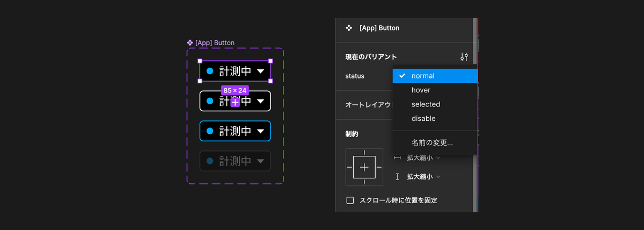Select the normal variant option
The height and width of the screenshot is (230, 644).
(x=435, y=76)
